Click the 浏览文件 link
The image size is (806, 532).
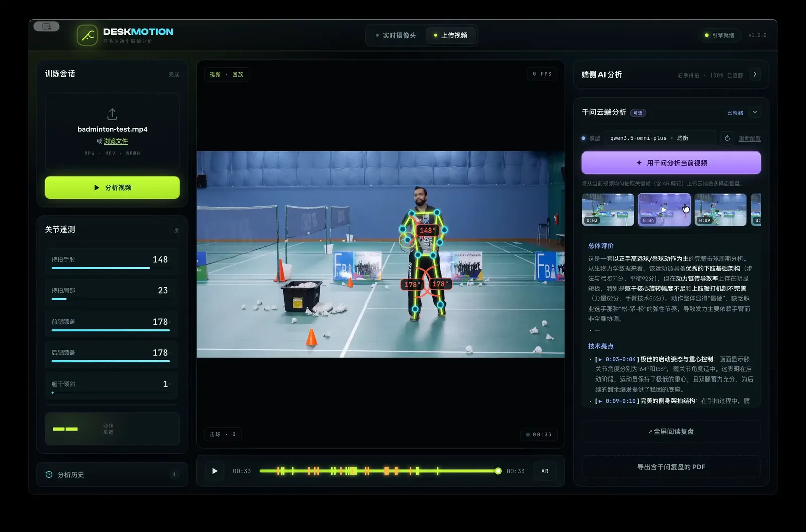(116, 141)
